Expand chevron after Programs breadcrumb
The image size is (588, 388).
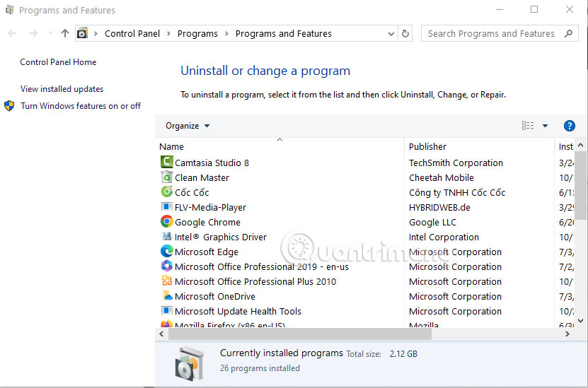[226, 34]
